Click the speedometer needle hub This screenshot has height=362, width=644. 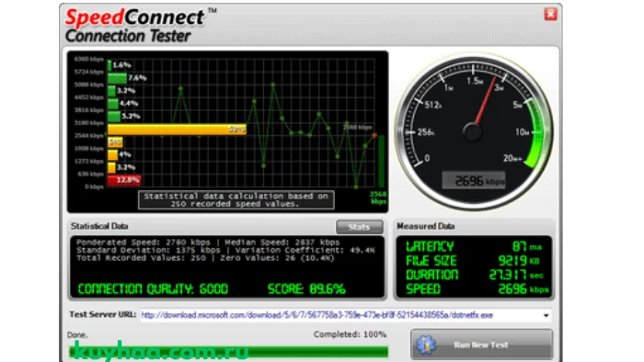pyautogui.click(x=473, y=132)
